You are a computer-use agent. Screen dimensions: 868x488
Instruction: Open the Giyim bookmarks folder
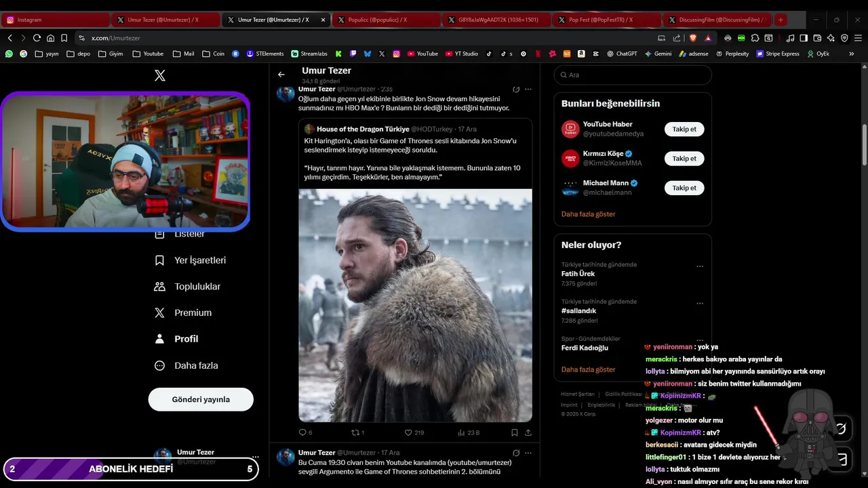pyautogui.click(x=111, y=54)
